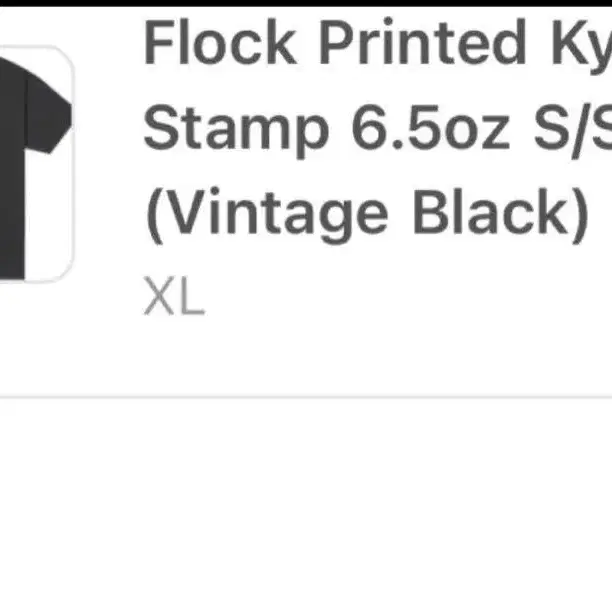The height and width of the screenshot is (612, 612).
Task: Click the partially visible "Ky" title text
Action: click(582, 45)
